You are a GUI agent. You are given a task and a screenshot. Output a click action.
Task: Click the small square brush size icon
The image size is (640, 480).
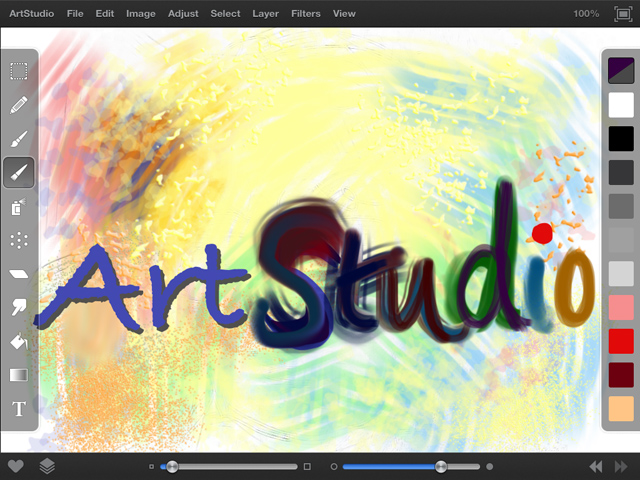[x=151, y=467]
